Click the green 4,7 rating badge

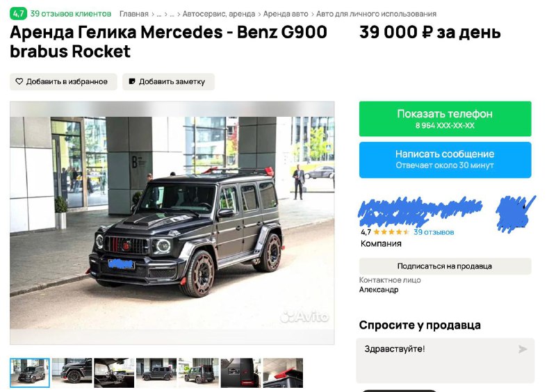point(18,14)
